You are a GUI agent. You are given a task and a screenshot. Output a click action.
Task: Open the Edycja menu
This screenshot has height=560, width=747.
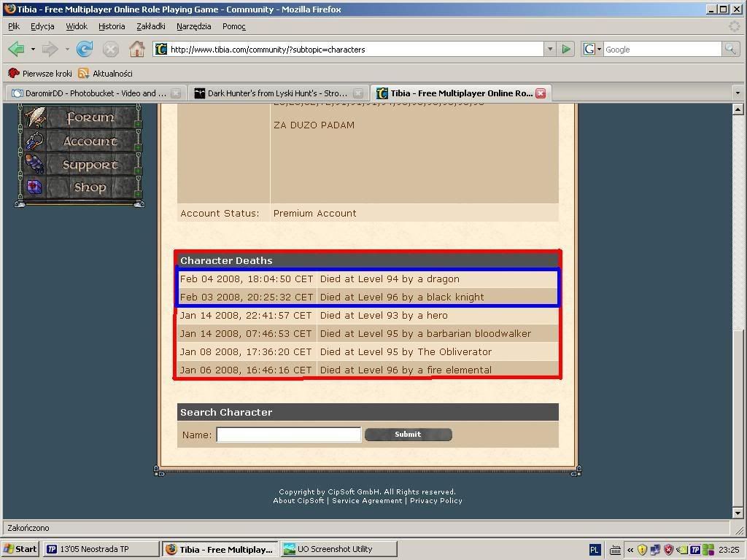click(42, 26)
